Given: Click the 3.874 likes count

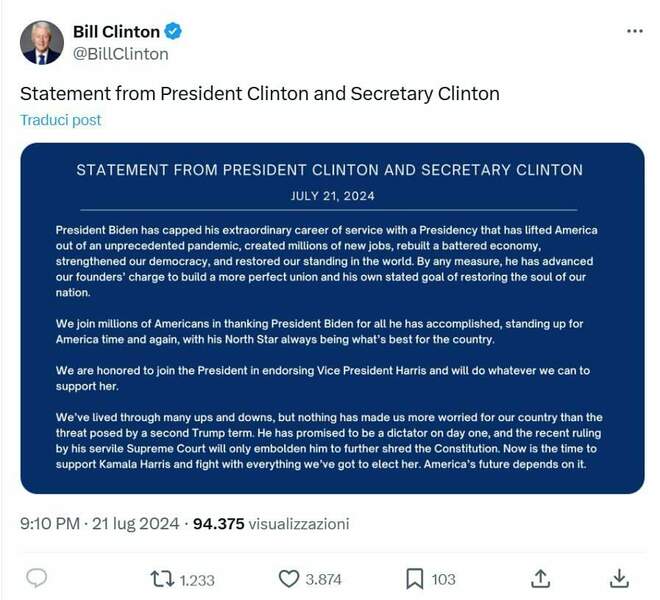Looking at the screenshot, I should pos(323,579).
